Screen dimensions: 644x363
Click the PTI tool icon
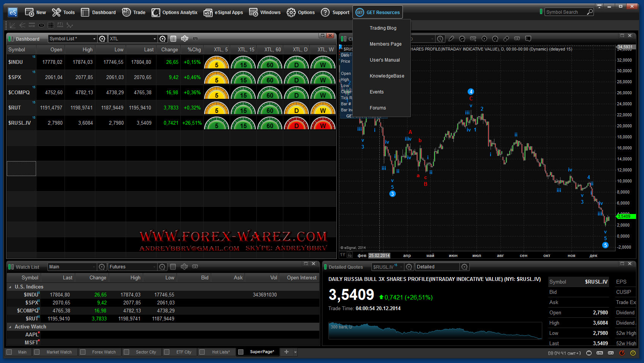click(60, 25)
